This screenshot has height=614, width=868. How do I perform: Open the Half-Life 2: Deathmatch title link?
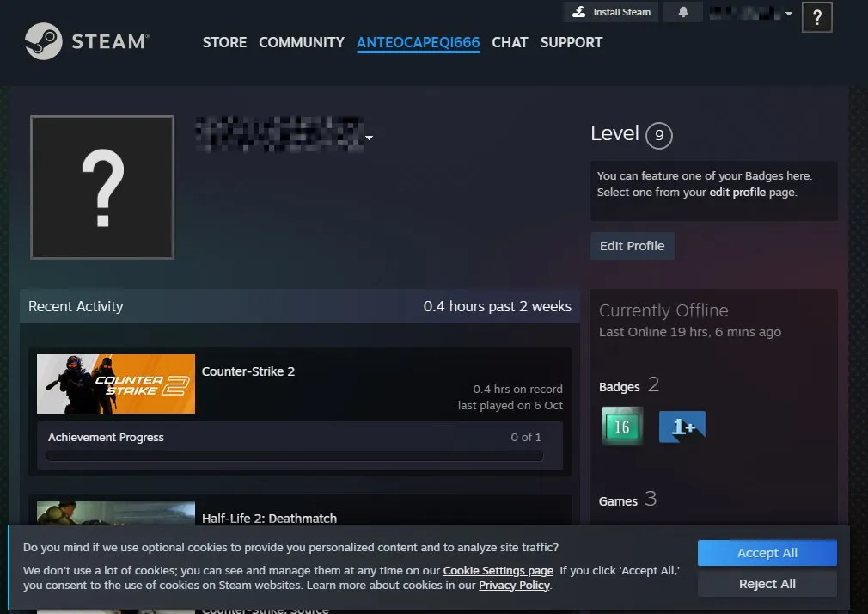[x=269, y=519]
